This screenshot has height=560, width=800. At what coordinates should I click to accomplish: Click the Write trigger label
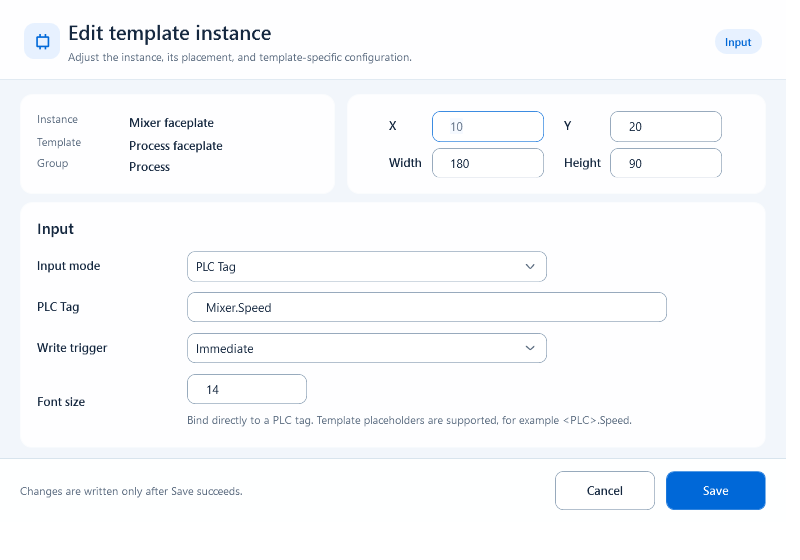click(x=72, y=348)
